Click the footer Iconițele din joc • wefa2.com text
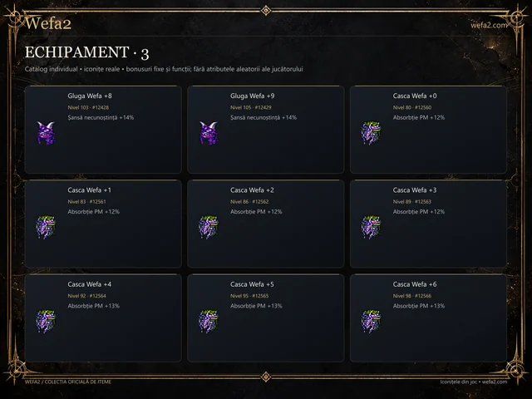This screenshot has width=532, height=399. tap(474, 382)
